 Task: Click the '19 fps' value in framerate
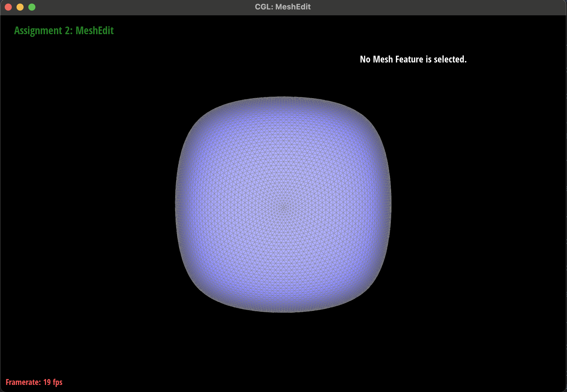53,382
